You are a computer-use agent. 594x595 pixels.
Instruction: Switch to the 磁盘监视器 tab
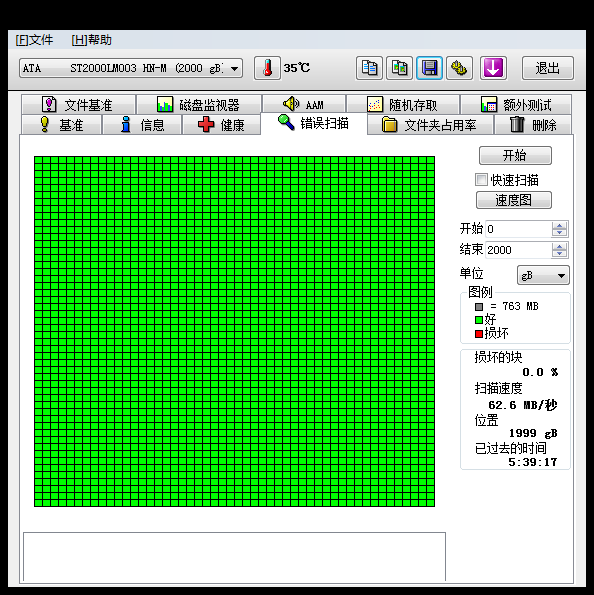[199, 104]
